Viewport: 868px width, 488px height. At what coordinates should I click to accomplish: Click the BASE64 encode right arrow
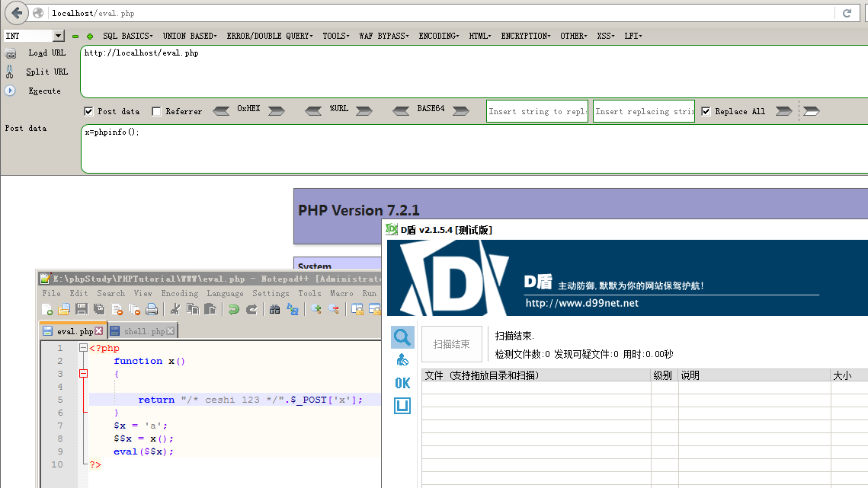(x=460, y=110)
